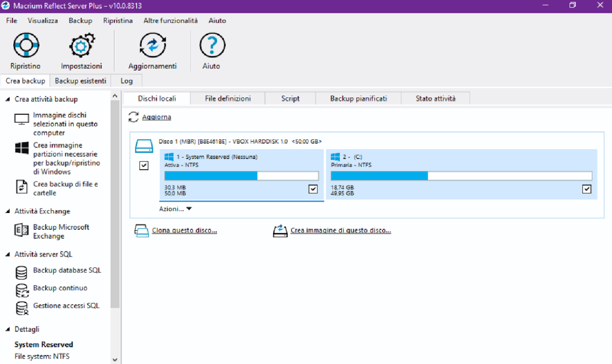
Task: Click the Windows logo on partition C:
Action: pyautogui.click(x=335, y=157)
